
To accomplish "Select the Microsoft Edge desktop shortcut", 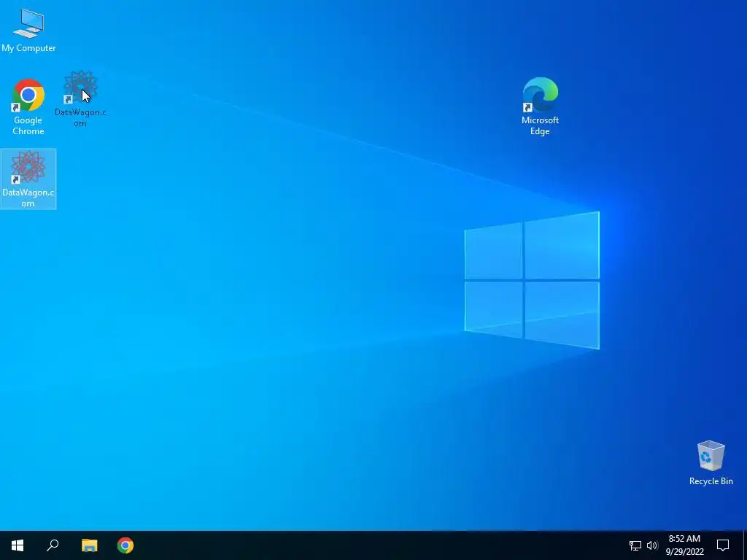I will click(540, 106).
